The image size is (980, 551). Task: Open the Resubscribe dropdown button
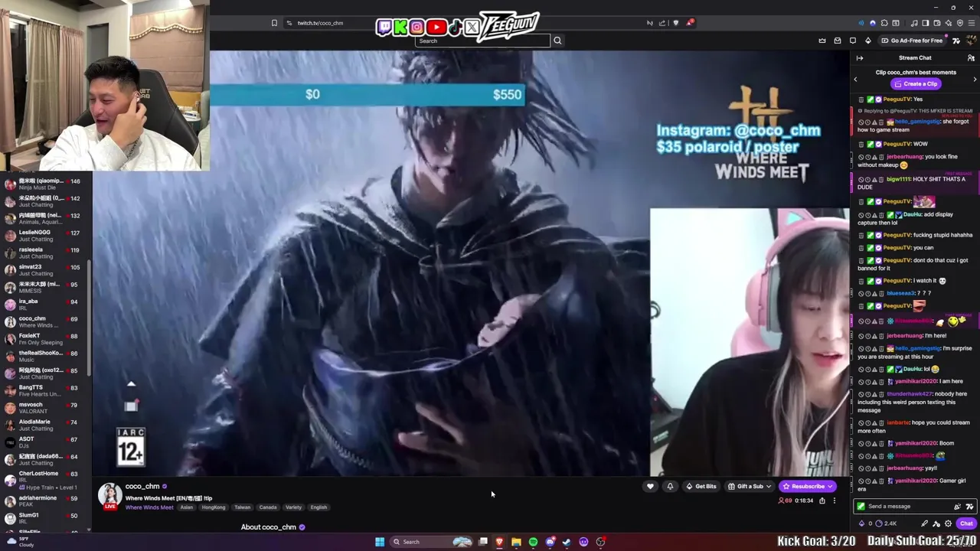pos(807,486)
